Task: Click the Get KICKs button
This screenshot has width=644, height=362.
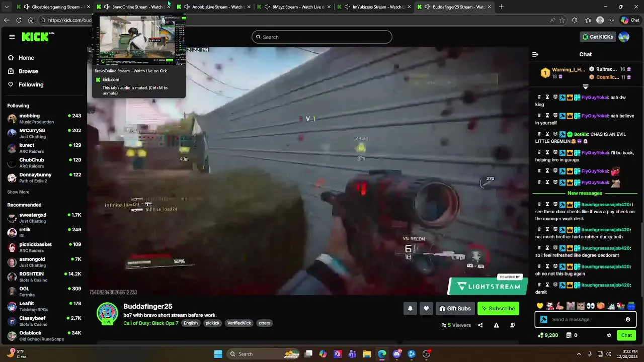Action: pos(597,37)
